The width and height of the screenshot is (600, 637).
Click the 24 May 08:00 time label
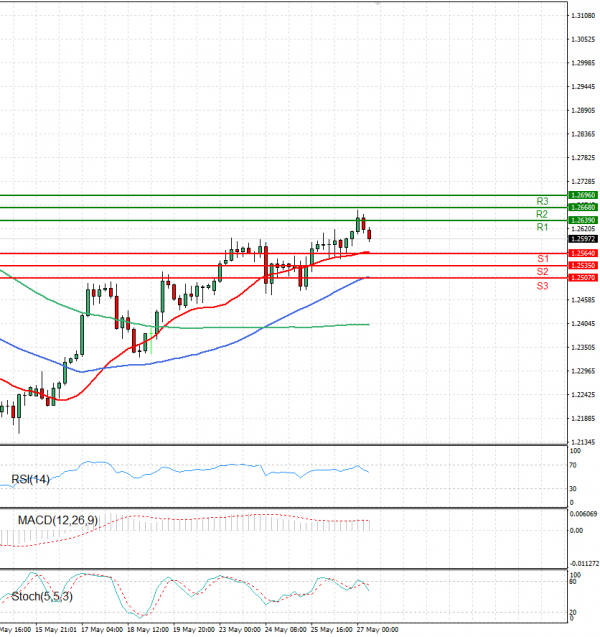tap(286, 630)
